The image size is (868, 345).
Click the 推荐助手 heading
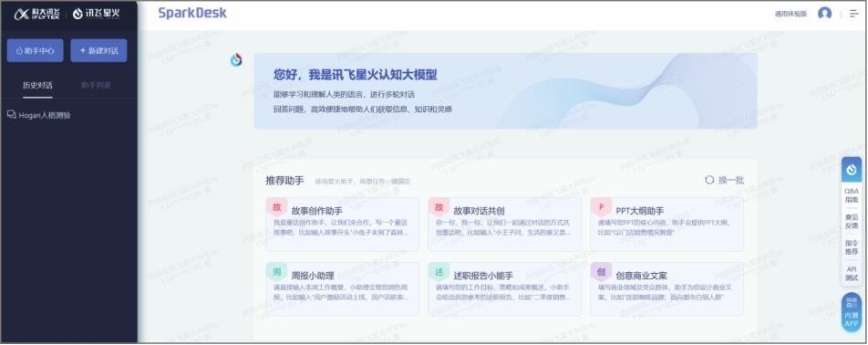point(284,181)
